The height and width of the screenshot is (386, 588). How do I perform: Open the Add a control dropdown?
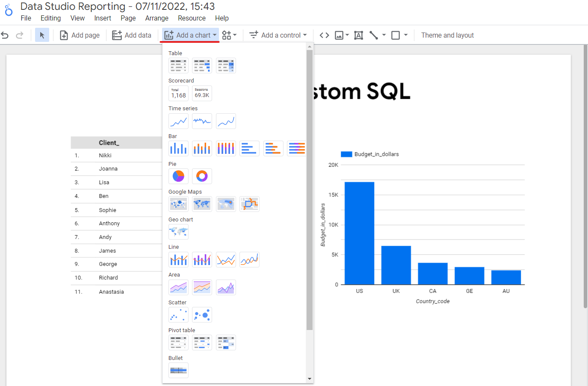(278, 35)
